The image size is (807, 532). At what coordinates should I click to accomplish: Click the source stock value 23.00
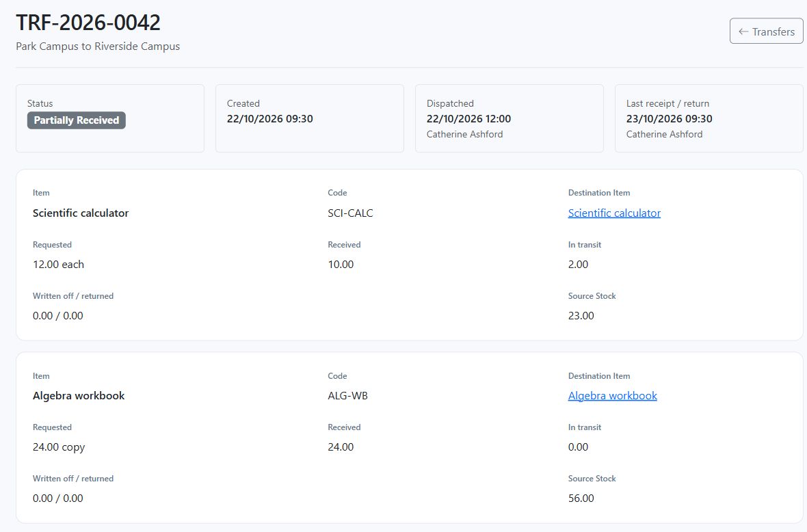(581, 316)
